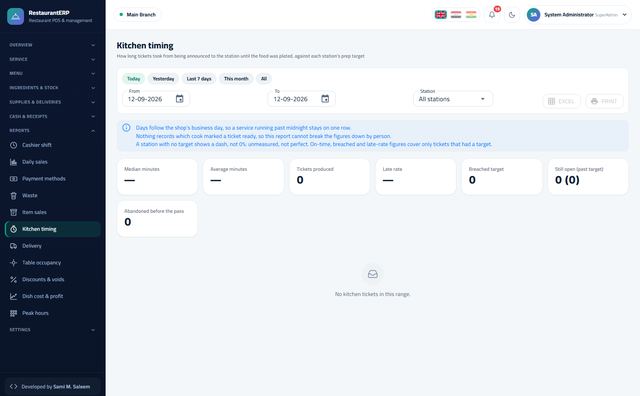The height and width of the screenshot is (396, 640).
Task: Click the info icon in the notice banner
Action: (127, 128)
